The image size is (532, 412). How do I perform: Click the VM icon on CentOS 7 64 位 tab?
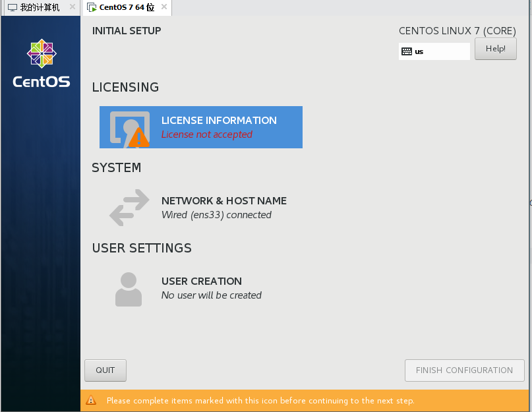pyautogui.click(x=92, y=7)
